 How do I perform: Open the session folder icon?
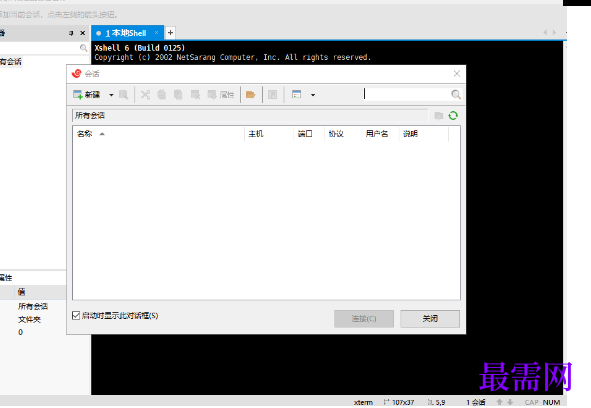(251, 94)
